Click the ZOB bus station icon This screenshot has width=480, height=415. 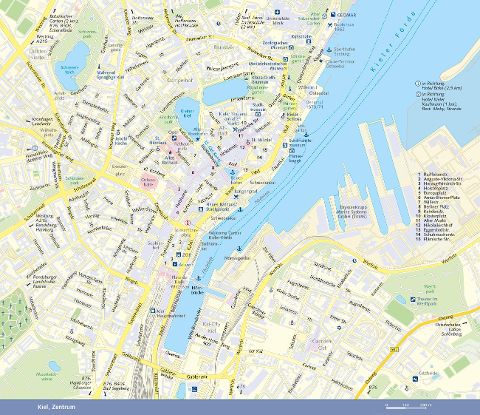pos(179,254)
